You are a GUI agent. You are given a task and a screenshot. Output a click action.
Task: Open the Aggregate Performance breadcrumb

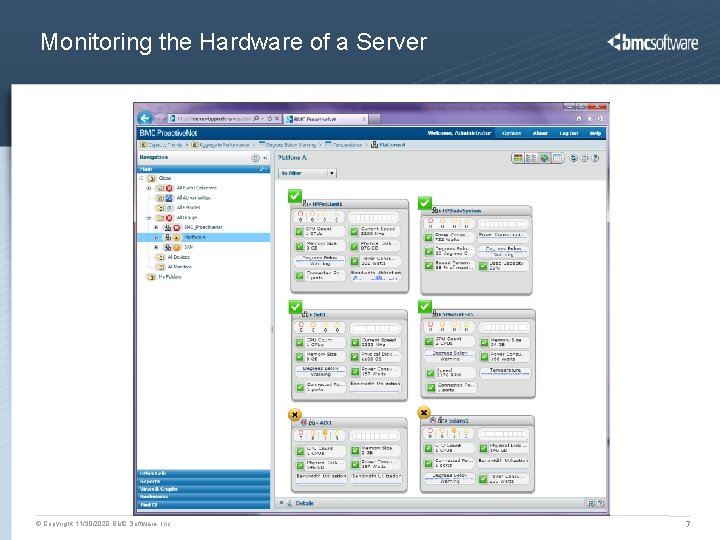point(220,145)
